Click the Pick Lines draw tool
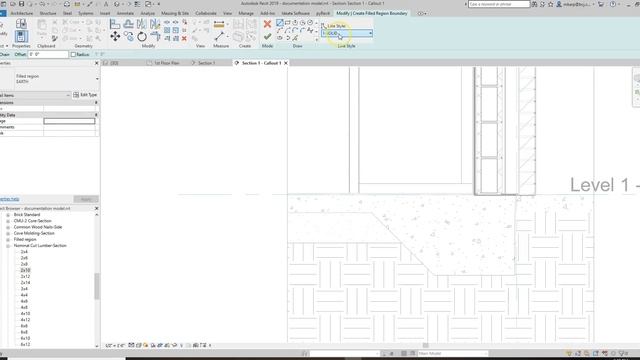The width and height of the screenshot is (640, 360). pyautogui.click(x=295, y=38)
